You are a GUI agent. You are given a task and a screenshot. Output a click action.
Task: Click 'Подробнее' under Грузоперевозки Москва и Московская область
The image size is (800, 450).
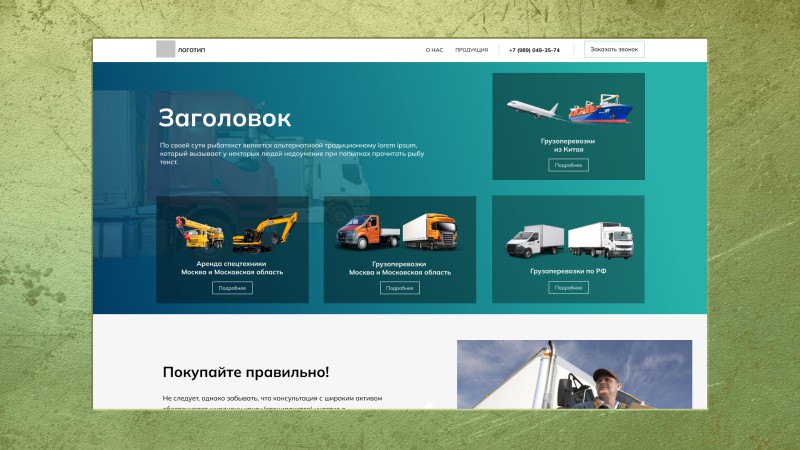400,288
